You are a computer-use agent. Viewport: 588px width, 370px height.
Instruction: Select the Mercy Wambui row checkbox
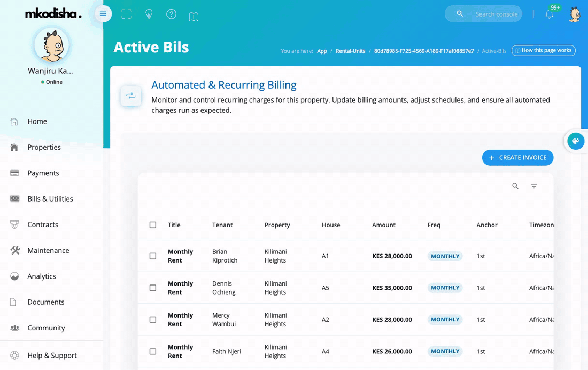pos(153,320)
